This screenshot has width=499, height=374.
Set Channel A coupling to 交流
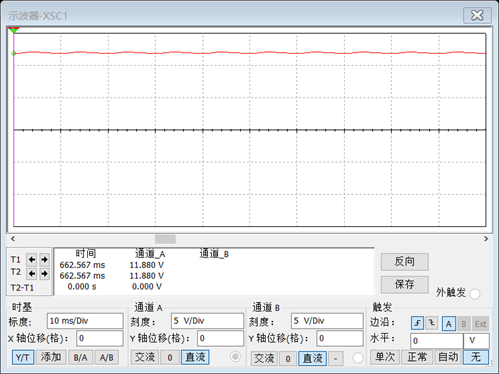coord(145,357)
